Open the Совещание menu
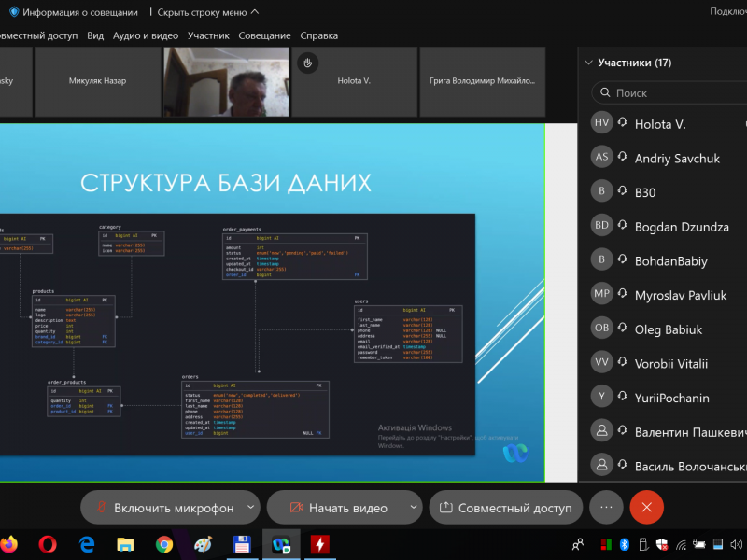This screenshot has width=747, height=560. point(264,35)
